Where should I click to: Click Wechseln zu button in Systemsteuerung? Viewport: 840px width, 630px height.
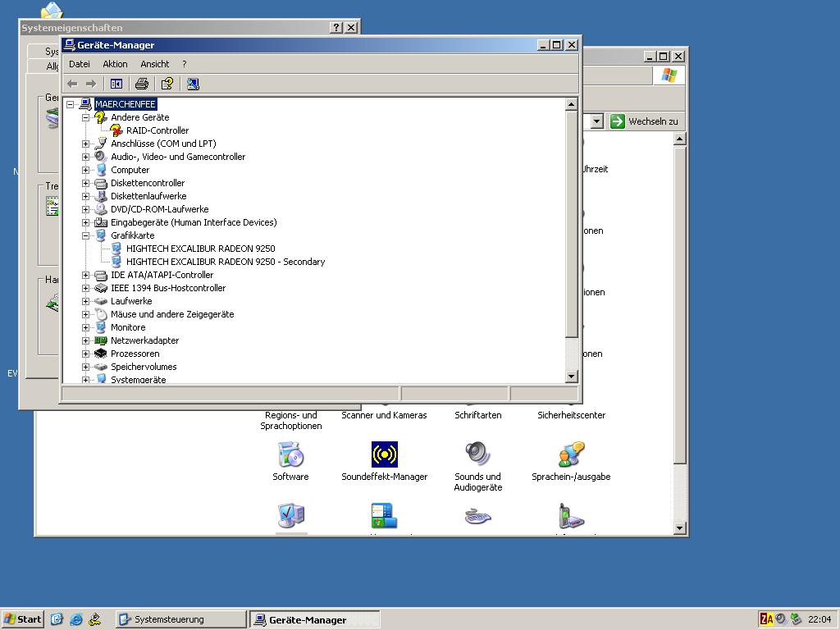tap(645, 121)
